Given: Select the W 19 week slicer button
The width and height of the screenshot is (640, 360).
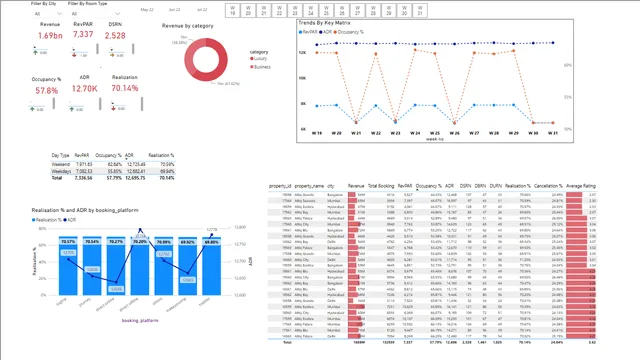Looking at the screenshot, I should coord(233,11).
